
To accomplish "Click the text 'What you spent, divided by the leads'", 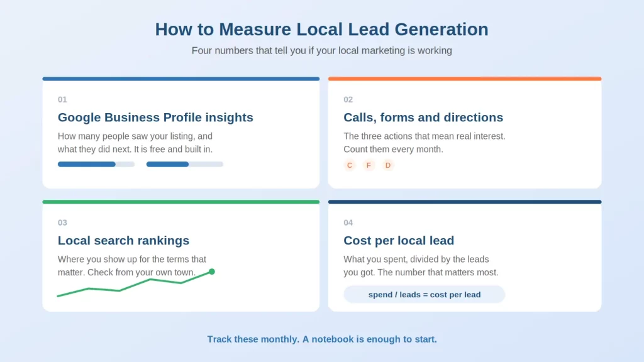I will pos(416,260).
